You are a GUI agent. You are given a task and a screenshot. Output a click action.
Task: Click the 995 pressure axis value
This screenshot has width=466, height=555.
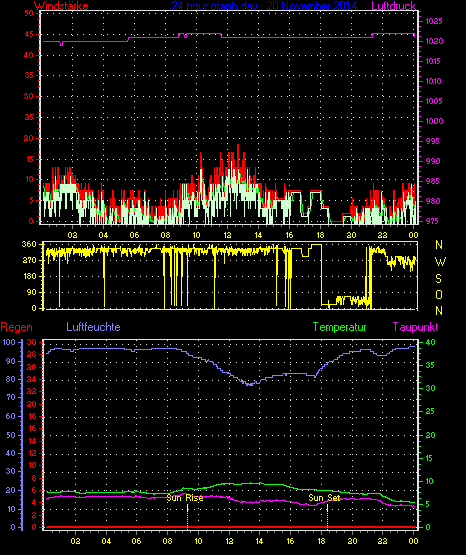coord(433,141)
